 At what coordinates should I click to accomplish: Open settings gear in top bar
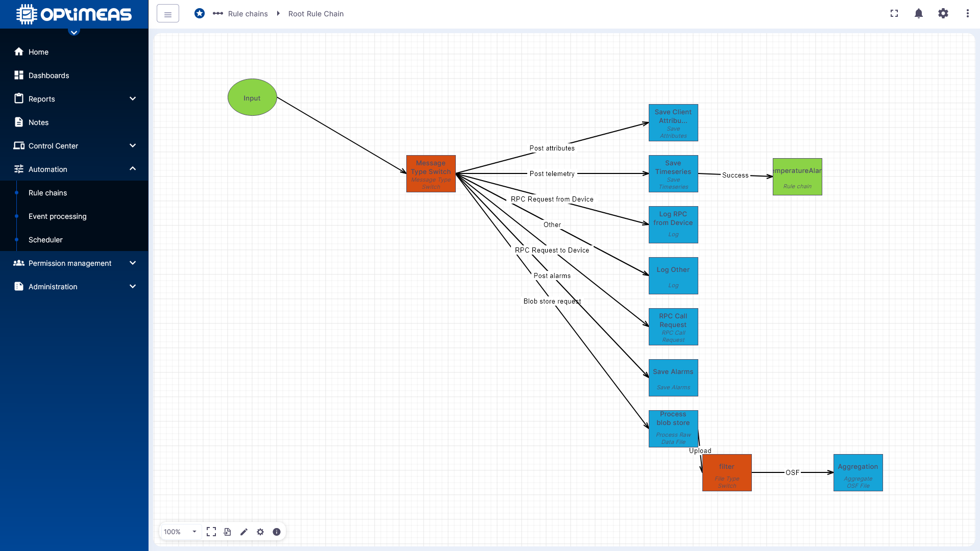tap(943, 13)
